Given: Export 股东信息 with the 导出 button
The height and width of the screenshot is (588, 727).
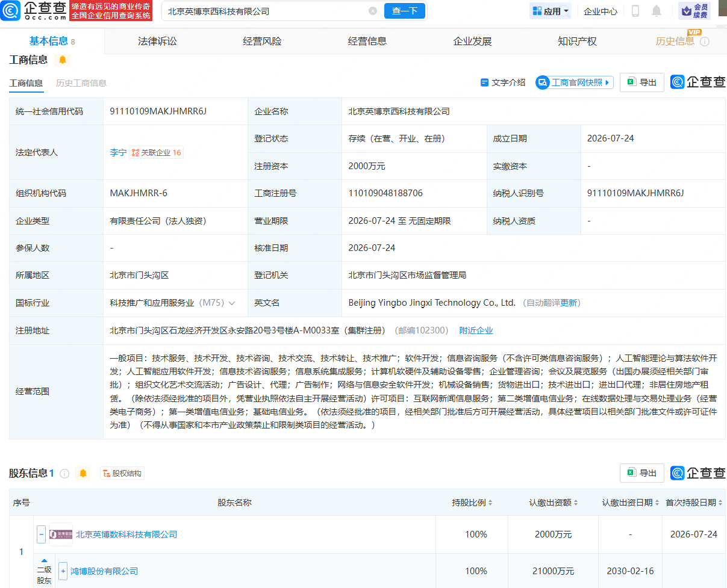Looking at the screenshot, I should click(x=642, y=473).
